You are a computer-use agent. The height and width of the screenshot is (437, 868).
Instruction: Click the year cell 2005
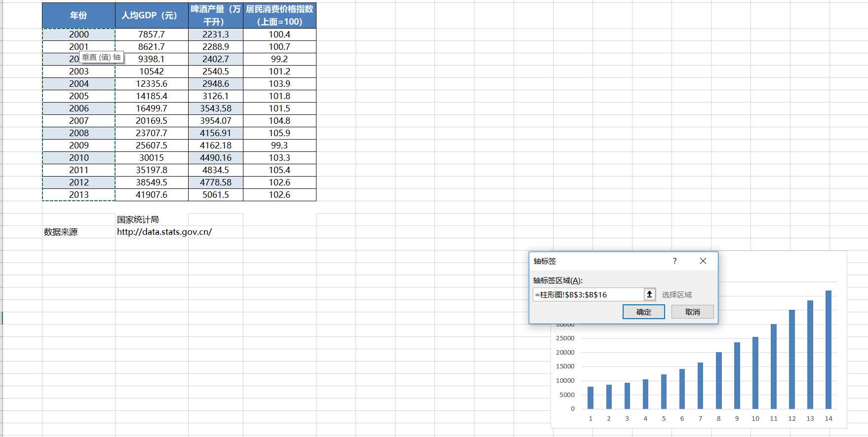pos(79,96)
